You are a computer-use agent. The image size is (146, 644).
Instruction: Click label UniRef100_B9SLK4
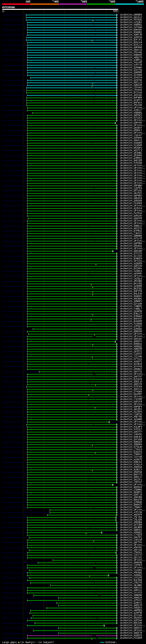(x=131, y=42)
